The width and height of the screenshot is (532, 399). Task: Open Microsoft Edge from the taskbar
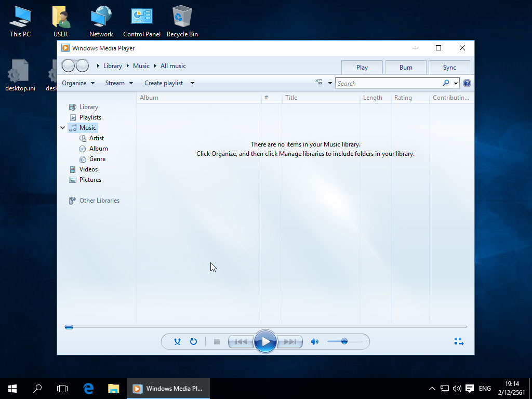(x=88, y=388)
